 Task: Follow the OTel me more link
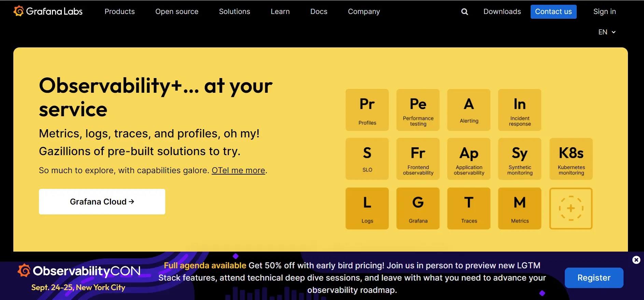coord(238,170)
